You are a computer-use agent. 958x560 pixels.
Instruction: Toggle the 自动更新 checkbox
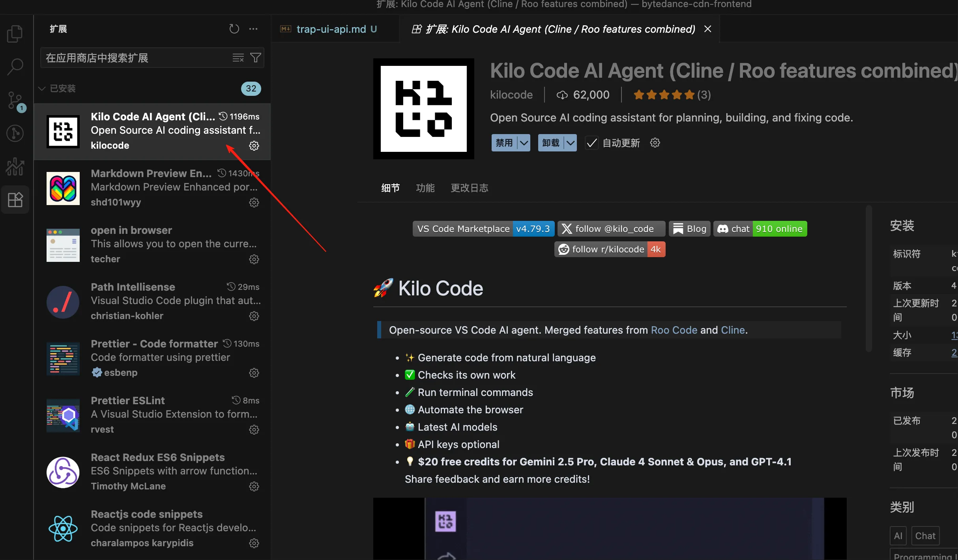pos(591,143)
